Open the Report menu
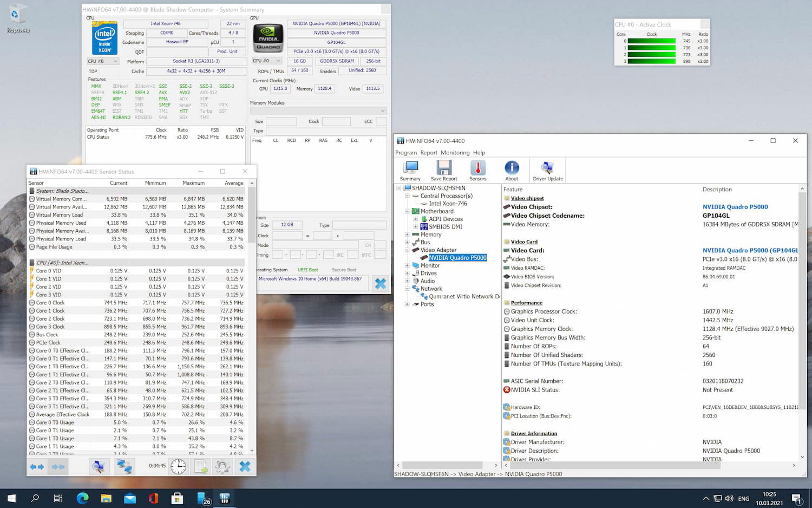 [429, 153]
